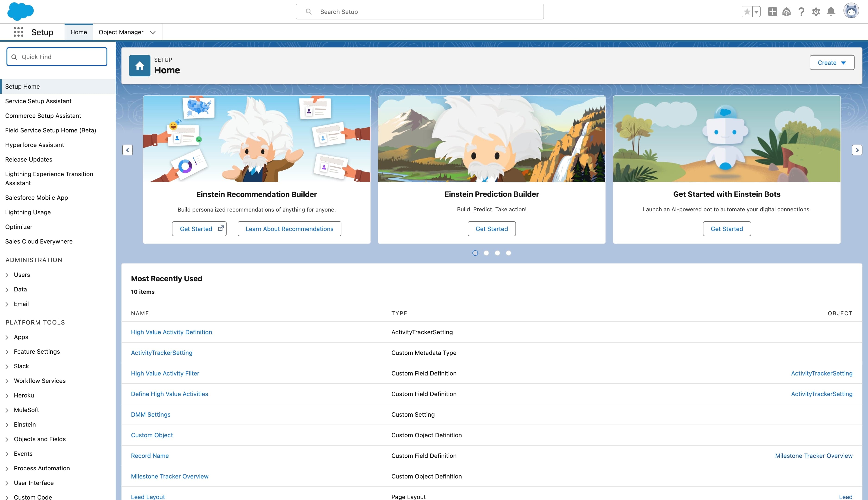Viewport: 868px width, 500px height.
Task: Click the Quick Find input field
Action: [57, 57]
